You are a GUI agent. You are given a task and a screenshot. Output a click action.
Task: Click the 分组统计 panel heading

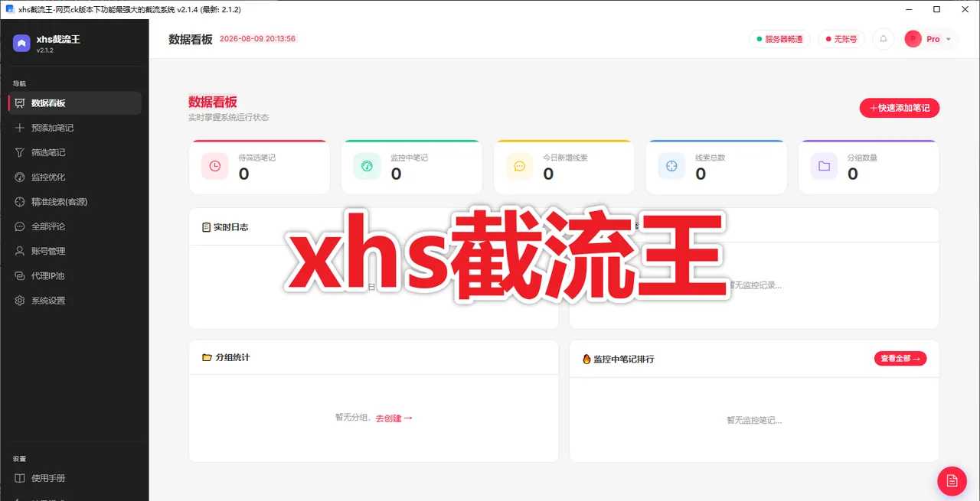(233, 357)
